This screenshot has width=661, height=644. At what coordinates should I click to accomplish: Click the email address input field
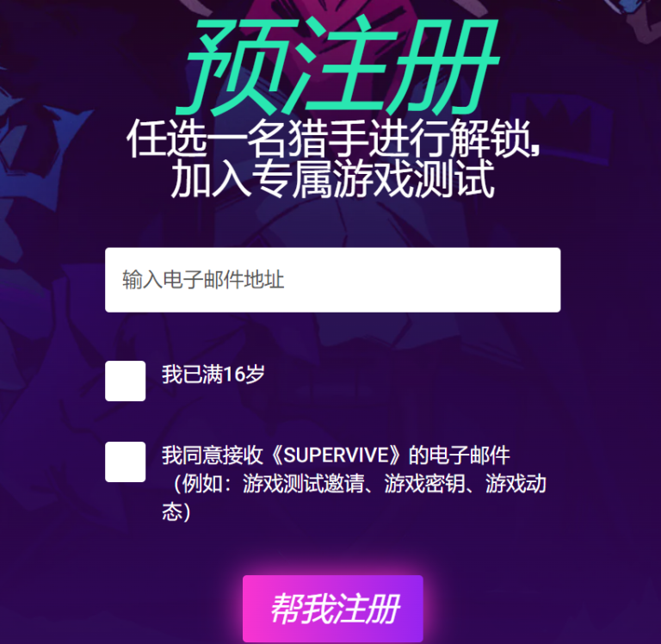[x=332, y=280]
